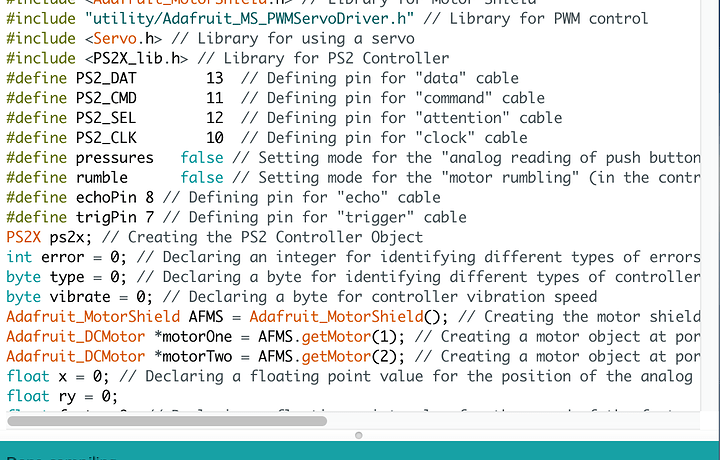
Task: Click comment "Creating the PS2 Controller Object"
Action: point(262,237)
